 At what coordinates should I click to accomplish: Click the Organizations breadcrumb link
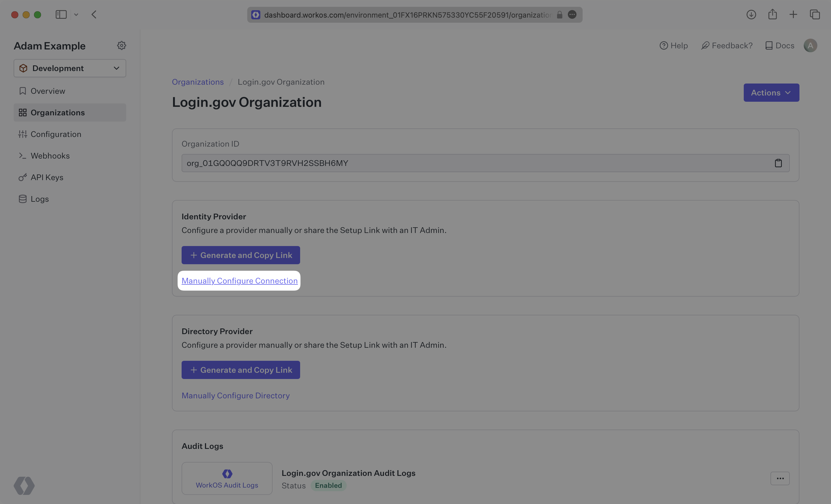coord(198,82)
